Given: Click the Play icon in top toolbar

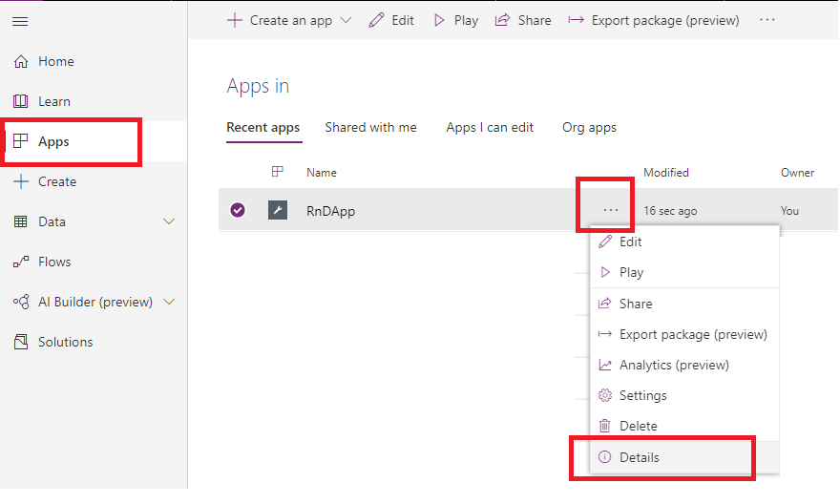Looking at the screenshot, I should [439, 20].
